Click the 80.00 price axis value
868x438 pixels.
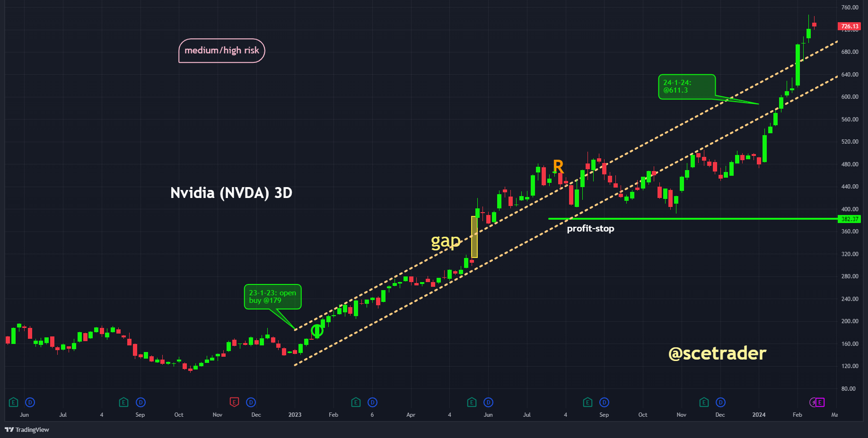coord(849,389)
